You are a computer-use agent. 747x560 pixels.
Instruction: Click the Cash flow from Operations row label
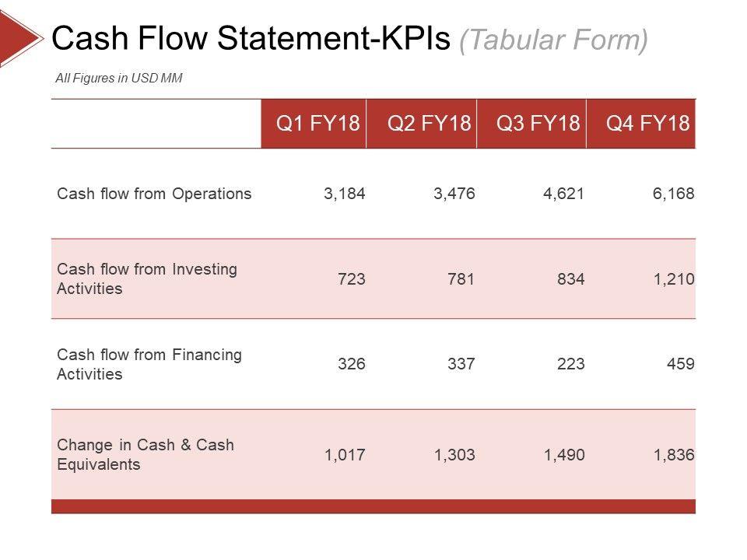coord(154,194)
